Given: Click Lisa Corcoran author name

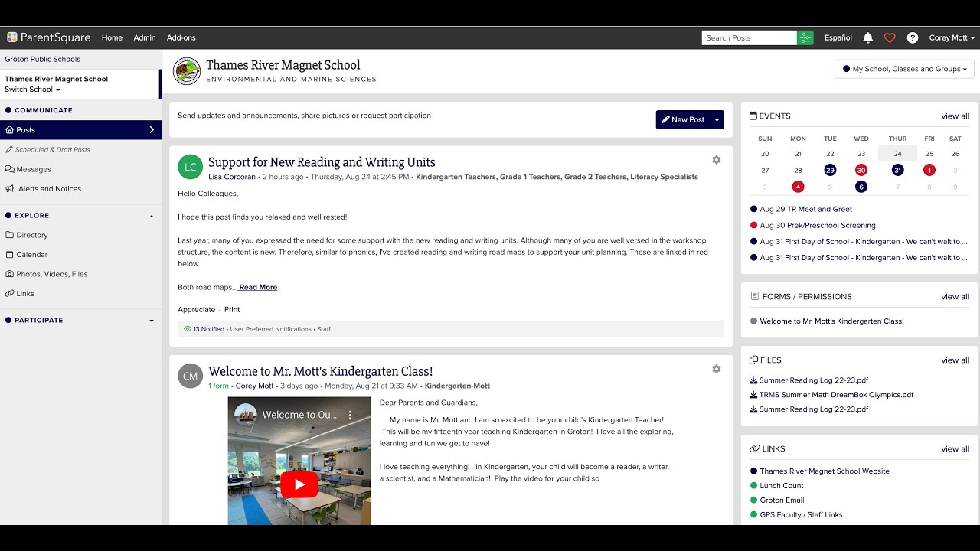Looking at the screenshot, I should pyautogui.click(x=232, y=177).
